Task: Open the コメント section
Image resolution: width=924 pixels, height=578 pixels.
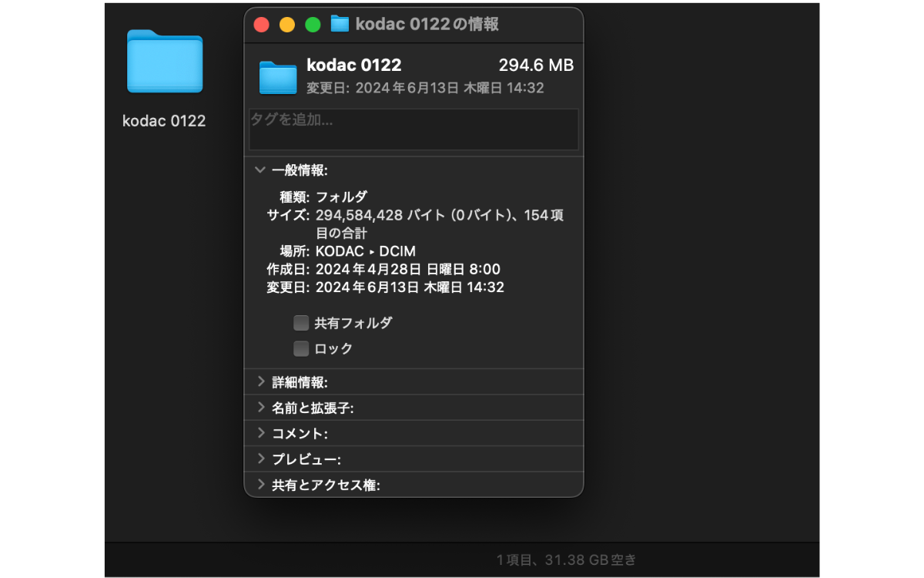Action: [x=260, y=434]
